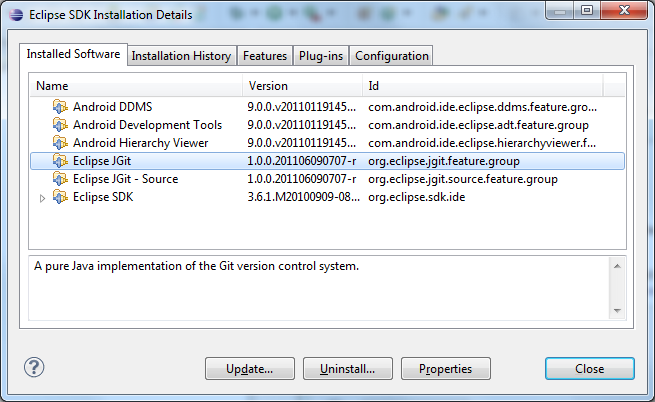
Task: Select the Android Hierarchy Viewer name
Action: (x=140, y=143)
